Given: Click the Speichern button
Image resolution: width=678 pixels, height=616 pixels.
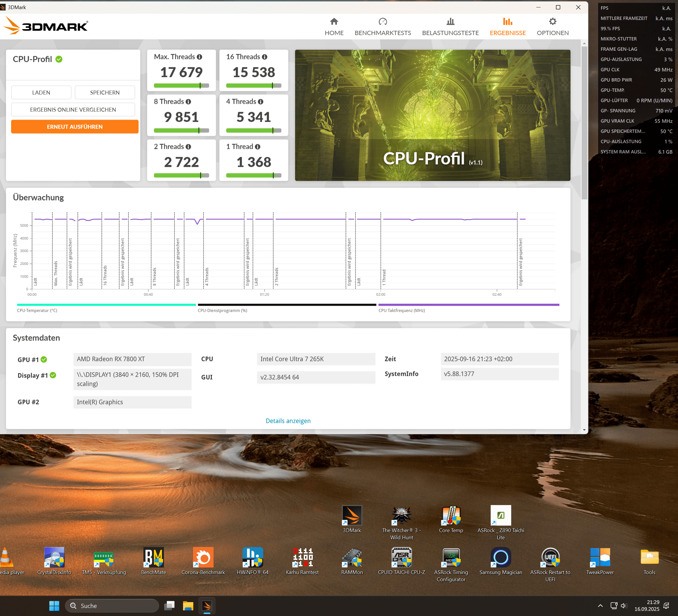Looking at the screenshot, I should (x=105, y=92).
